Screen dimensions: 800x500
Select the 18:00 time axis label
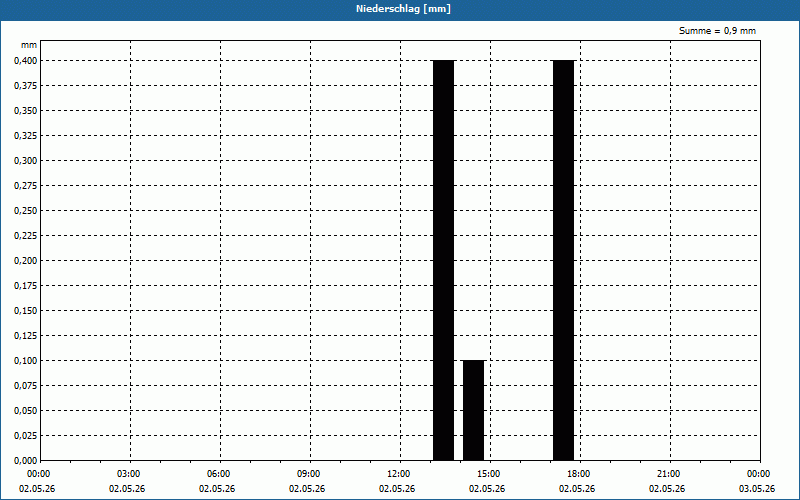pyautogui.click(x=579, y=474)
